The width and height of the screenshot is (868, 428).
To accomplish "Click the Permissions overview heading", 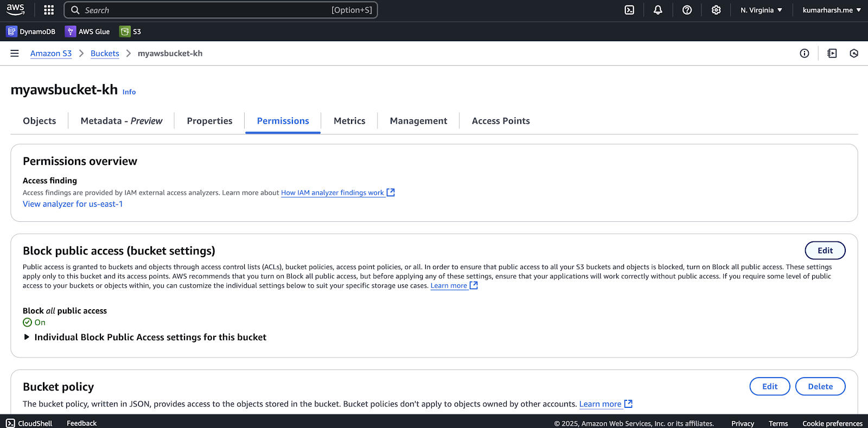I will coord(80,161).
